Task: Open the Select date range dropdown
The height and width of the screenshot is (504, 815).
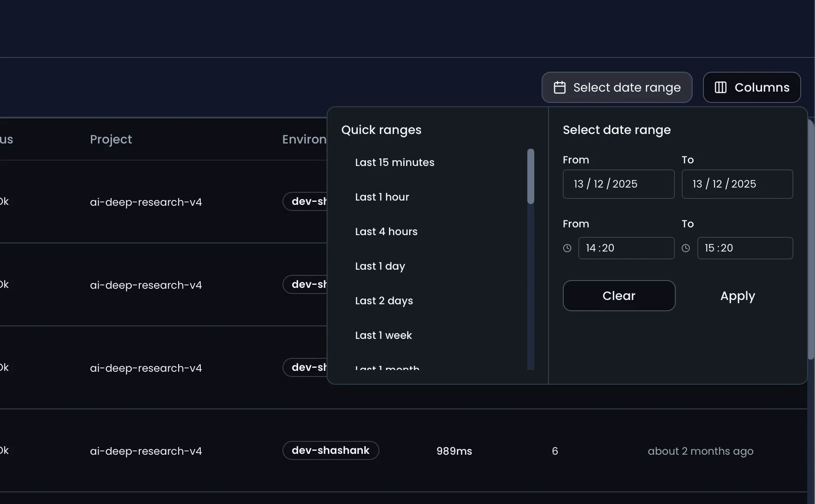Action: (616, 87)
